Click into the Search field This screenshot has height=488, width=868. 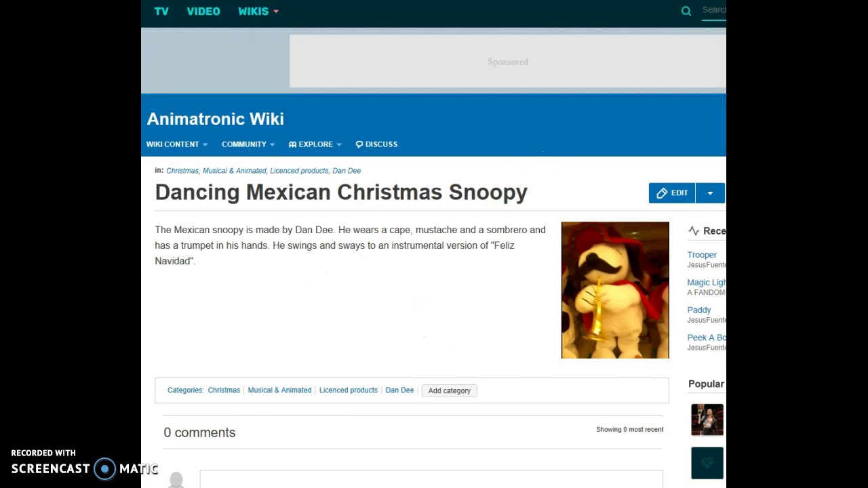714,10
